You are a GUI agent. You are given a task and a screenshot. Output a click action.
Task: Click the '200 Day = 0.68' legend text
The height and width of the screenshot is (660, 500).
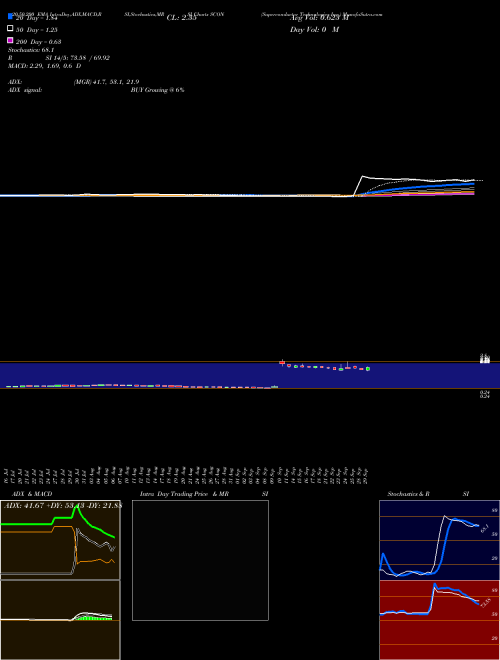(x=38, y=42)
